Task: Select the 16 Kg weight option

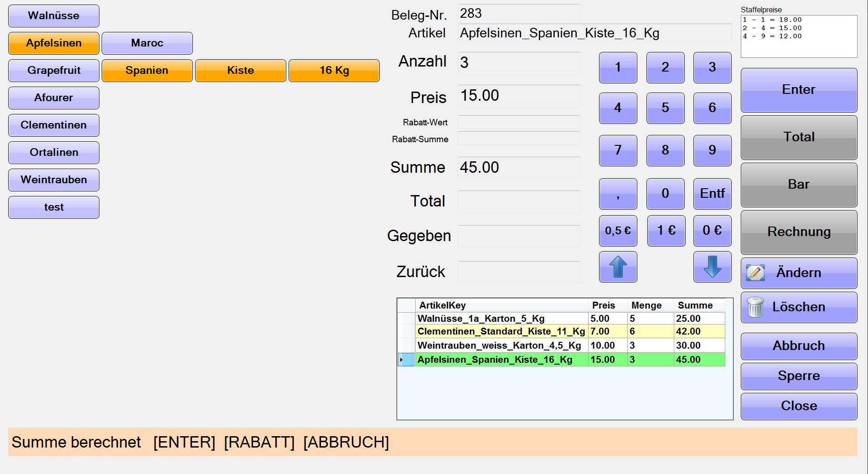Action: click(x=334, y=71)
